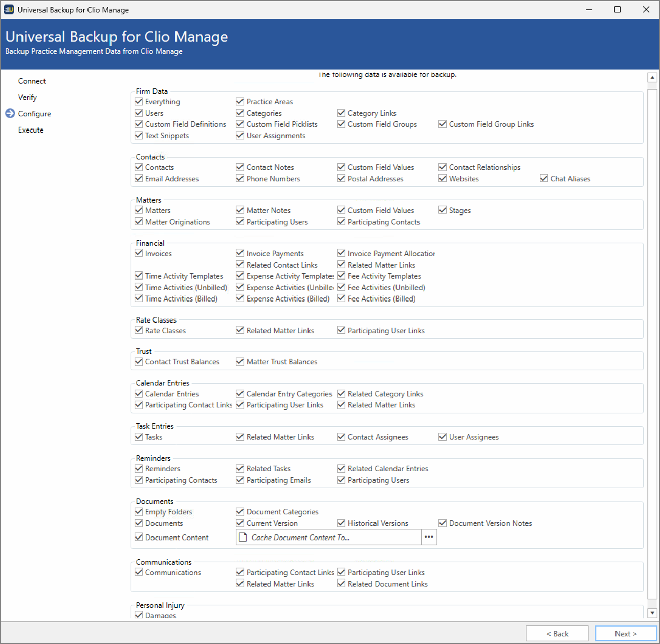Uncheck Custom Field Group Links
The image size is (660, 644).
click(x=443, y=124)
